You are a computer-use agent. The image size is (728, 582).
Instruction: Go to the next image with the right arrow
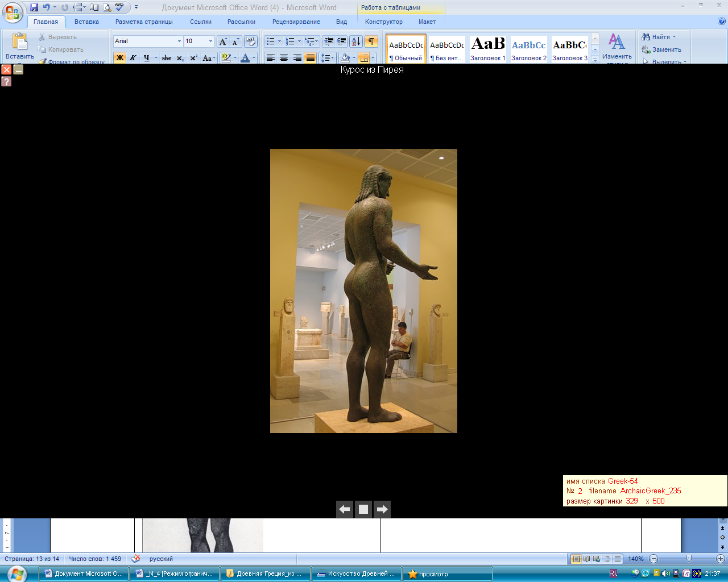[x=382, y=509]
